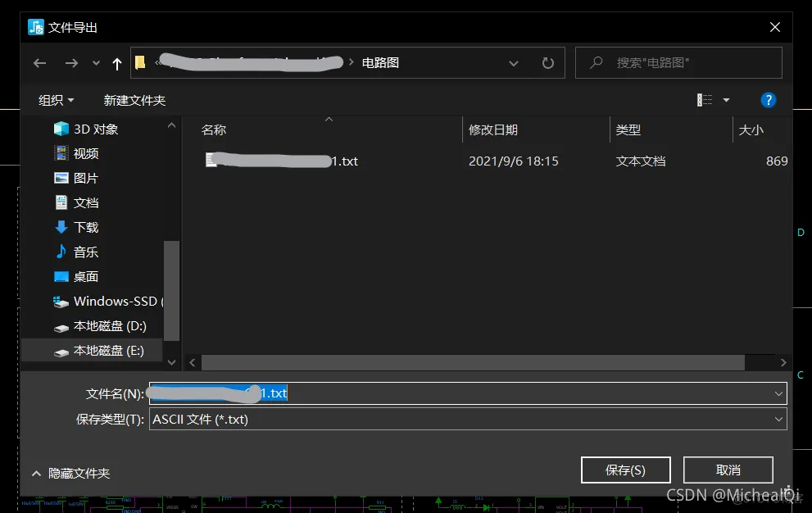Image resolution: width=812 pixels, height=513 pixels.
Task: Click the 文本文档 type cell
Action: coord(641,161)
